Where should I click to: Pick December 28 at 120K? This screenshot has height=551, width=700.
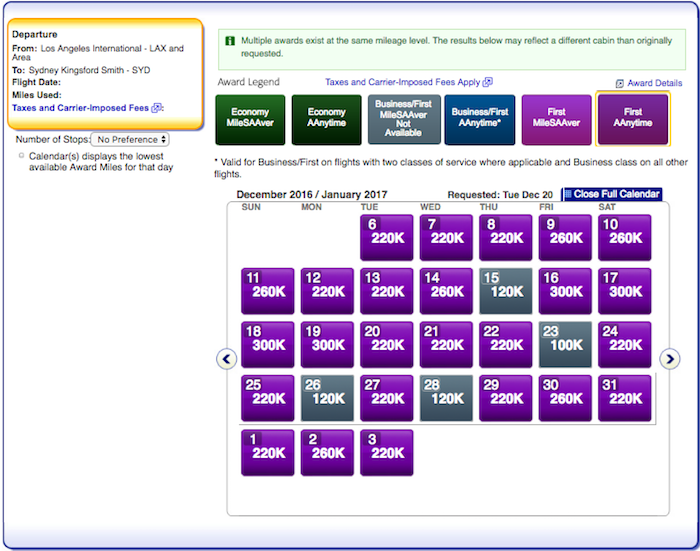[446, 398]
